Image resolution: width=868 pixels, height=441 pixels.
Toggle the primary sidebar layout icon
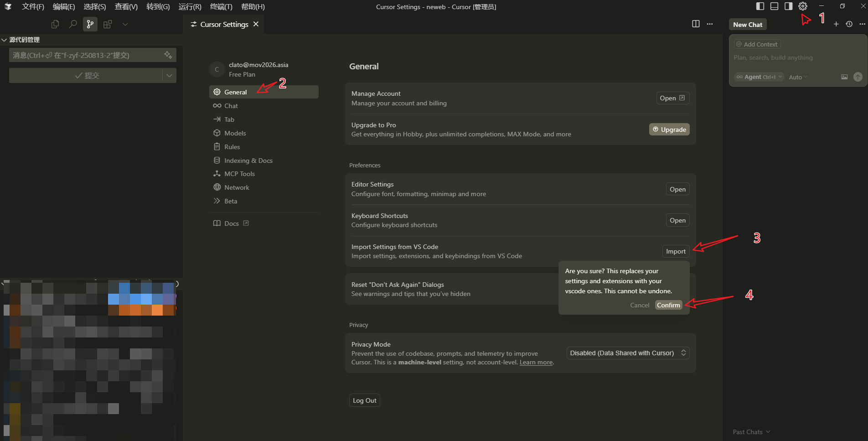click(760, 6)
